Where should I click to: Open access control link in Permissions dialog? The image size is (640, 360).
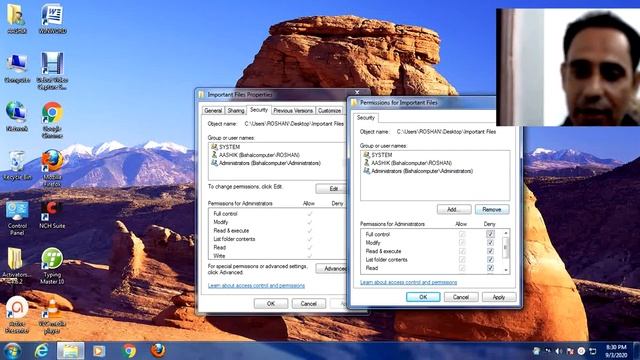[x=409, y=282]
